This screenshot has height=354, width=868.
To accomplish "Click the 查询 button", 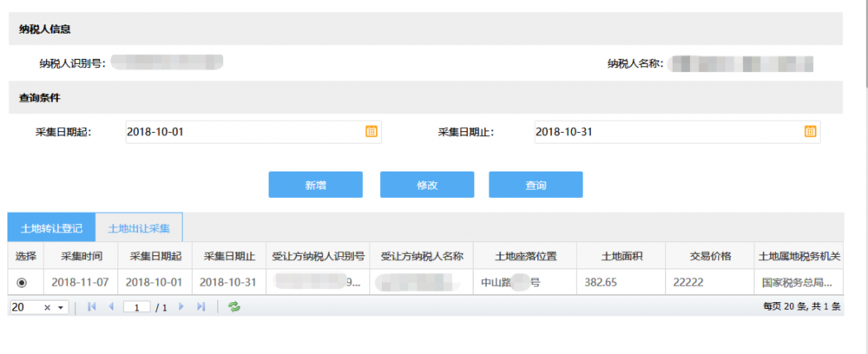I will point(536,185).
